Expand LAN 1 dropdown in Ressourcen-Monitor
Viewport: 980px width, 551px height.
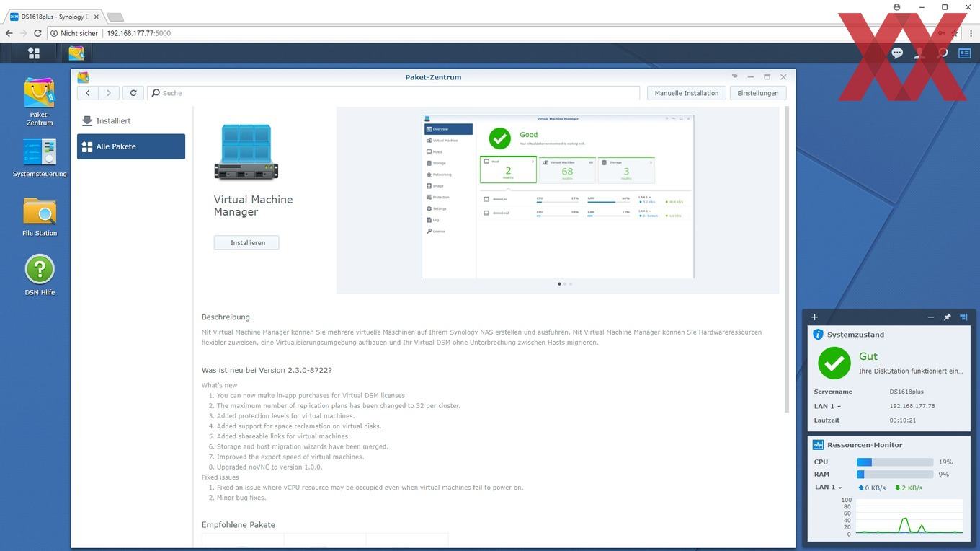click(x=829, y=487)
